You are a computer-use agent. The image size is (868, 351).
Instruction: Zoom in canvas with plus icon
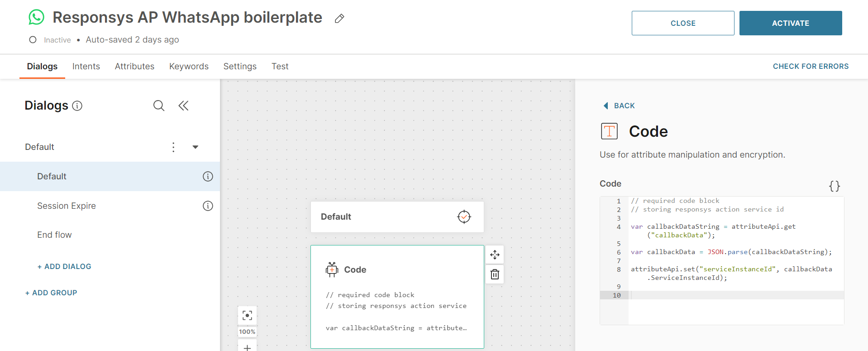pos(247,346)
